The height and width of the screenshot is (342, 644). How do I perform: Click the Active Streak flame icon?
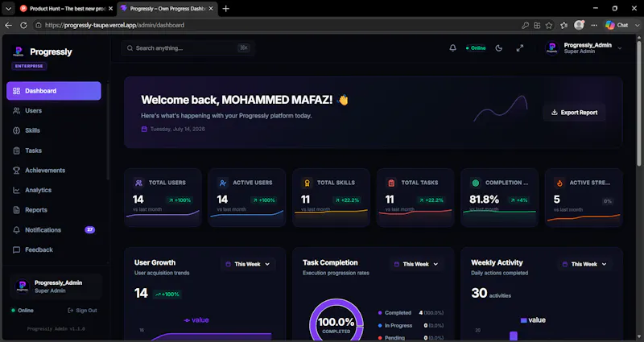click(x=559, y=183)
